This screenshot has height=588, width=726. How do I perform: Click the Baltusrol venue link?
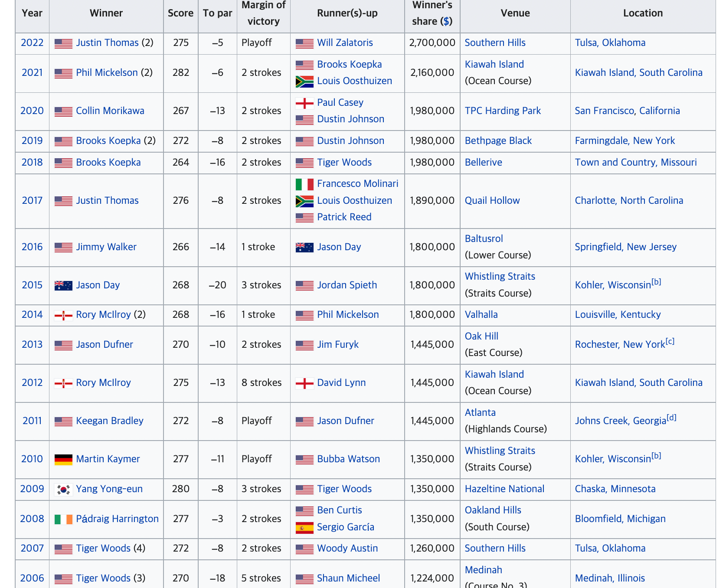(x=484, y=238)
